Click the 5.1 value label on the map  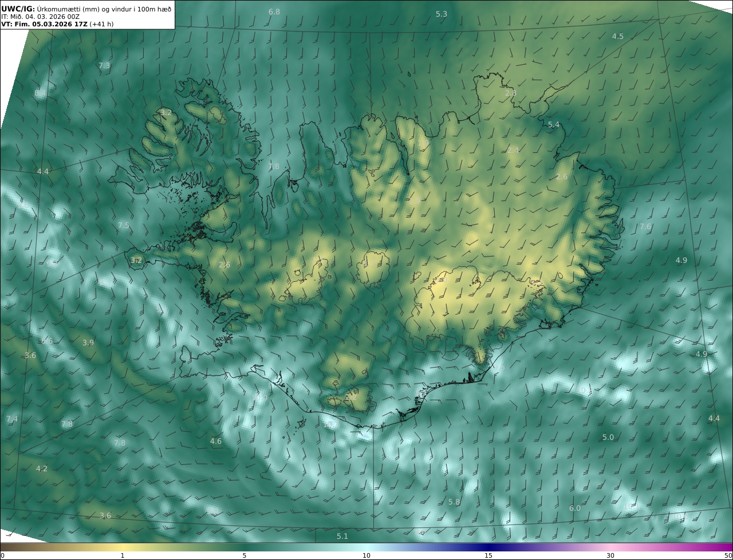tap(342, 537)
